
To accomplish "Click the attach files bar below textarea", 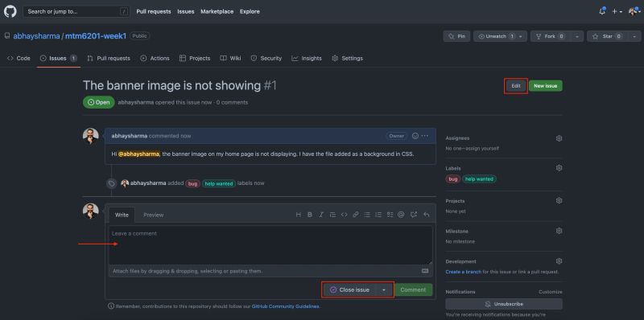I will pos(270,271).
